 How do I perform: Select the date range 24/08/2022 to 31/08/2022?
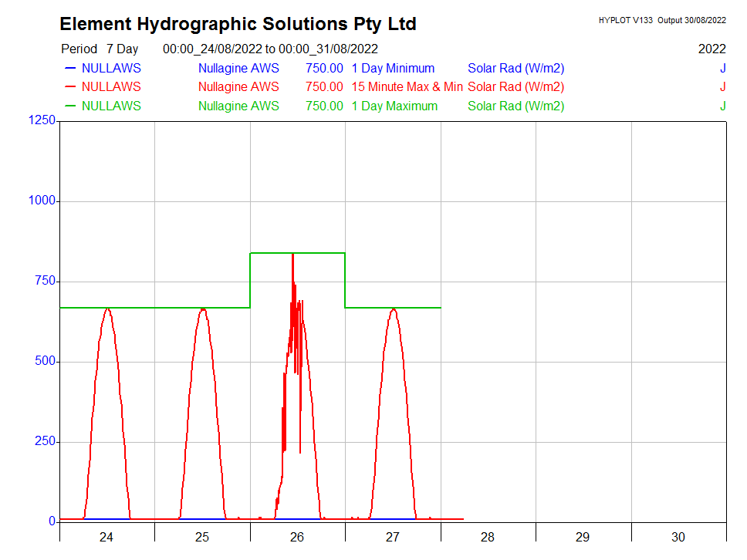point(270,49)
